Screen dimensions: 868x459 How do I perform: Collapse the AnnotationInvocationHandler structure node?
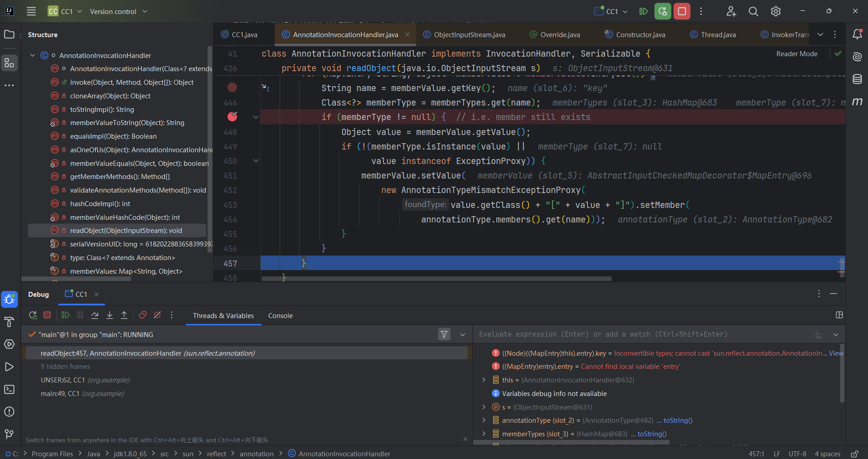pyautogui.click(x=33, y=55)
